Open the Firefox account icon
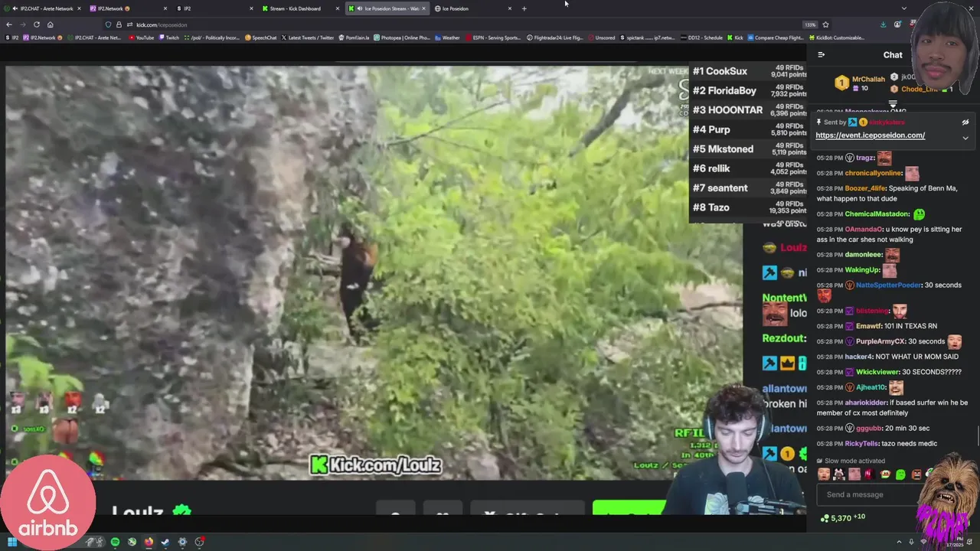The height and width of the screenshot is (551, 980). [897, 24]
